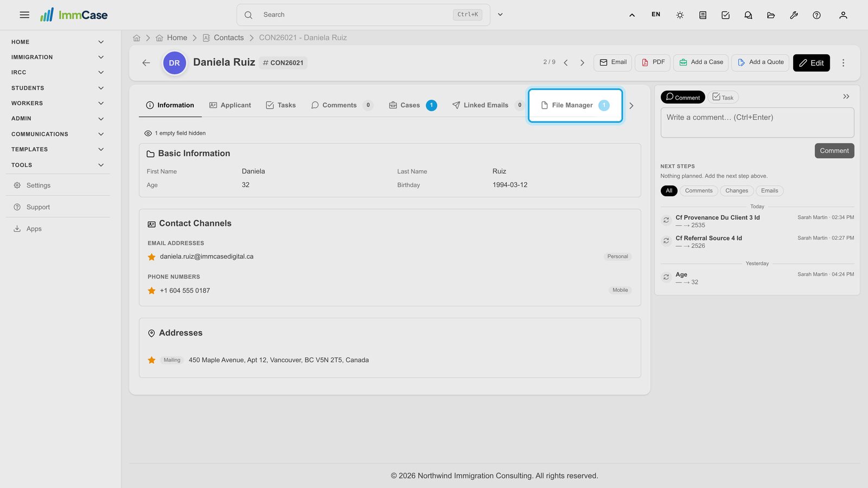Viewport: 868px width, 488px height.
Task: Filter activity by All
Action: tap(669, 191)
